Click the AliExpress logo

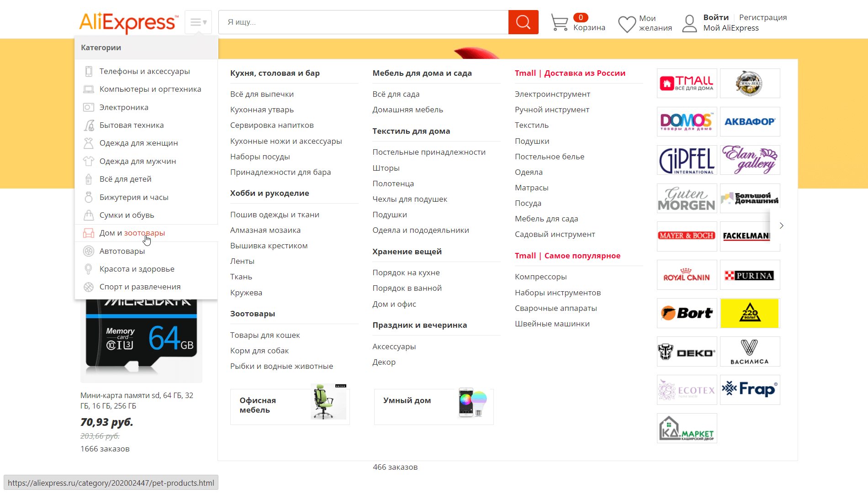tap(128, 22)
